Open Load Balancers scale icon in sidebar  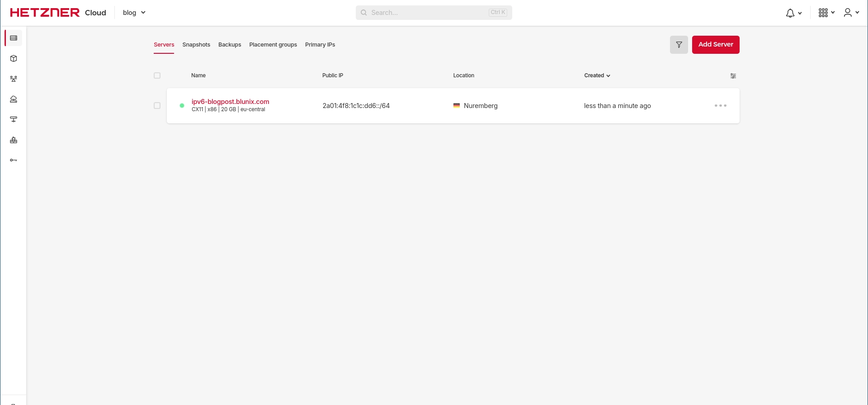pyautogui.click(x=14, y=79)
